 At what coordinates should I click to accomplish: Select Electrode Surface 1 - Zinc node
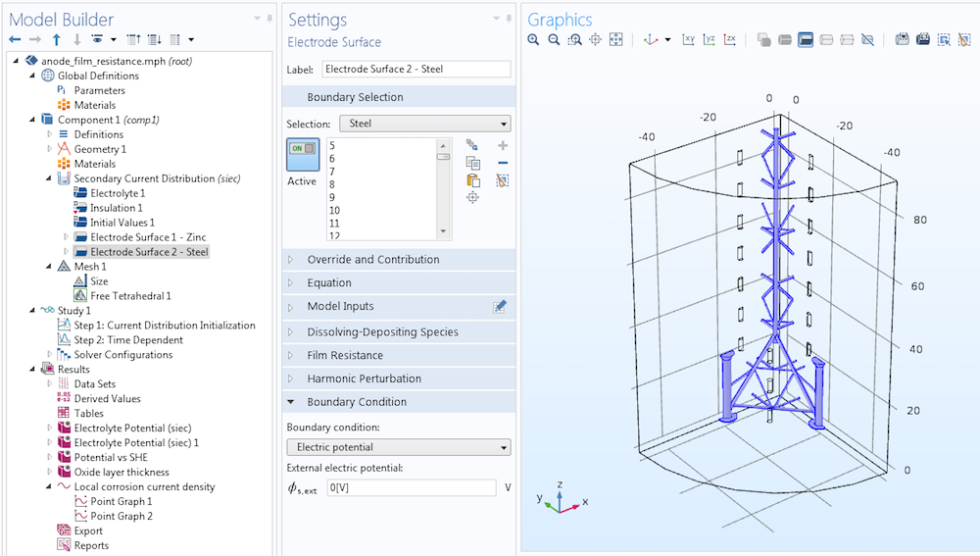pos(148,237)
